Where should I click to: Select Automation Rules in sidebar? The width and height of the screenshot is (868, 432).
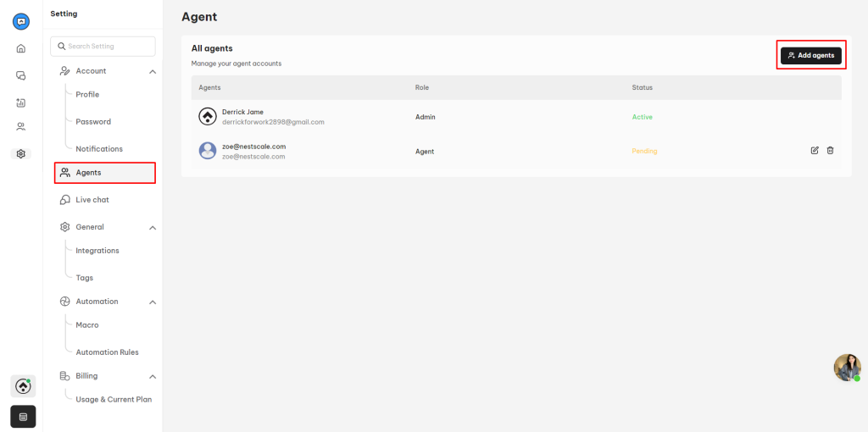coord(107,352)
